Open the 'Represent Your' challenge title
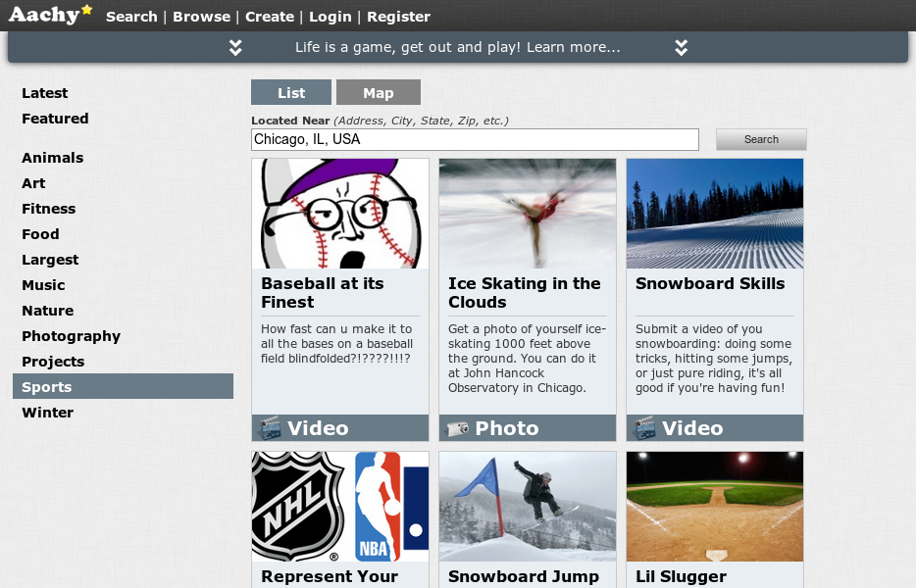 pos(330,576)
